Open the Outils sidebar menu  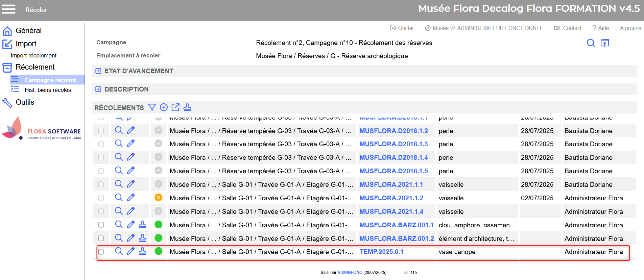click(x=25, y=102)
